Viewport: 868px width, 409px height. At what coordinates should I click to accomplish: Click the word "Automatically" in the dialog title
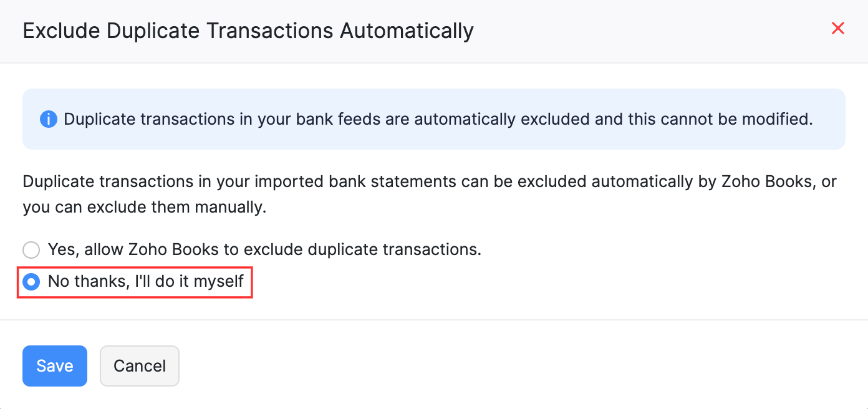pos(407,31)
